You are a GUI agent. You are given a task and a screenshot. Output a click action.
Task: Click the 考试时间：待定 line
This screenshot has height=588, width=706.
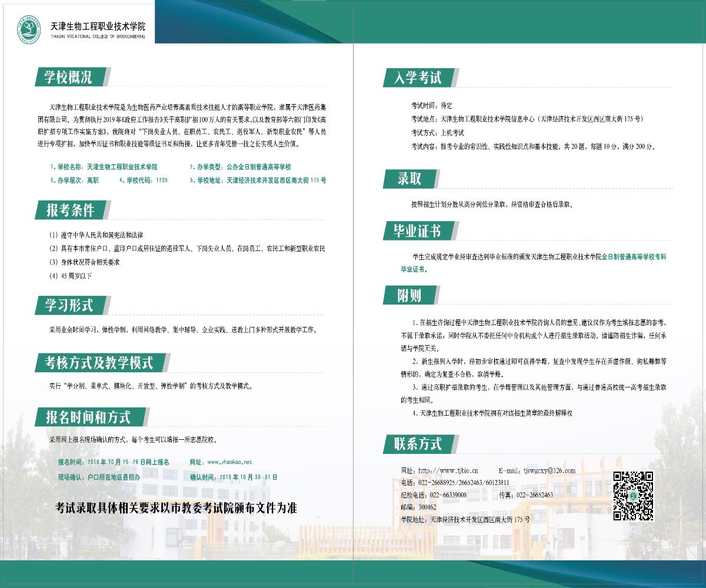click(432, 106)
